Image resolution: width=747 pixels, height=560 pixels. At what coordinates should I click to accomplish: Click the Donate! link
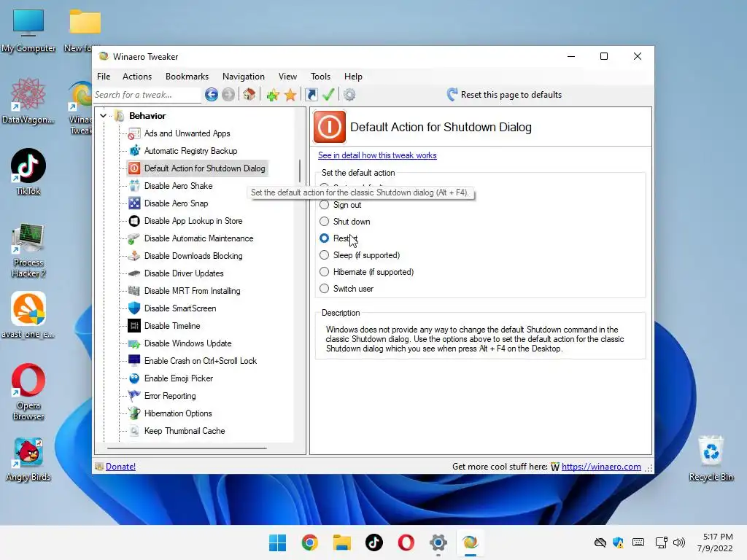(120, 467)
